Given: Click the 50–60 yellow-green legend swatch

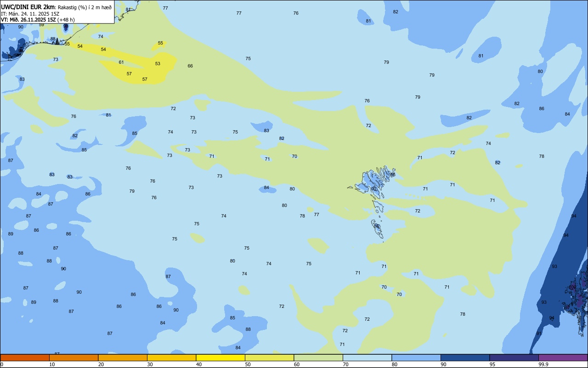Looking at the screenshot, I should point(269,357).
